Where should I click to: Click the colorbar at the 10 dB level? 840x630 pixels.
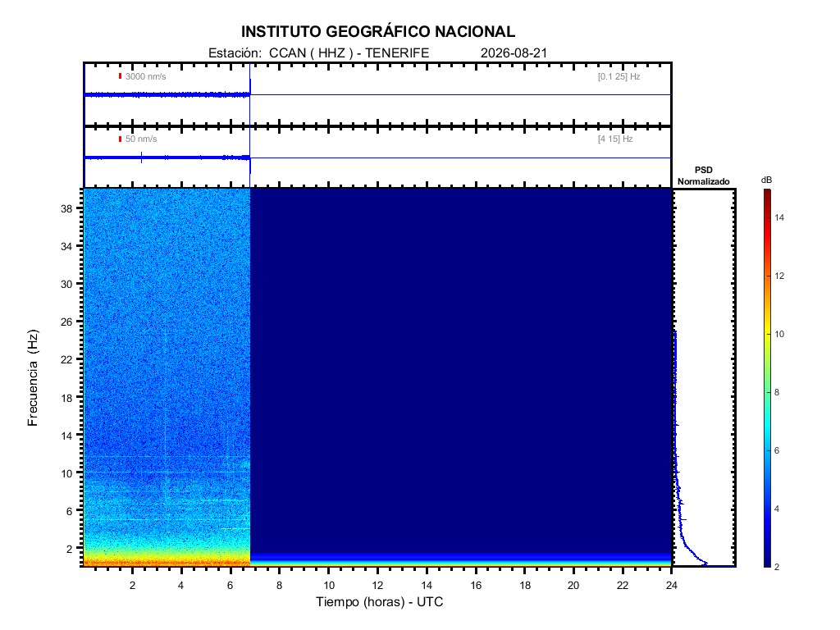768,335
